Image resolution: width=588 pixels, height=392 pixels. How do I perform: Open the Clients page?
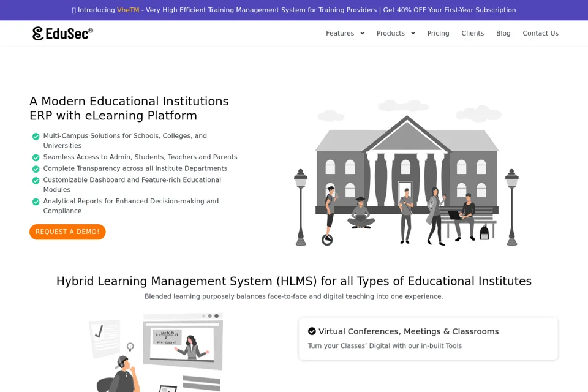pyautogui.click(x=472, y=34)
